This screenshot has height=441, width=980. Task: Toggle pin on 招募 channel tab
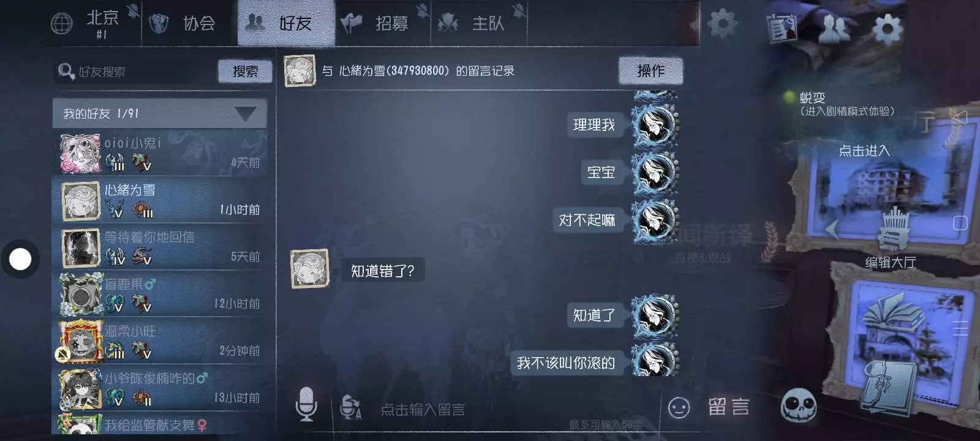pos(422,11)
